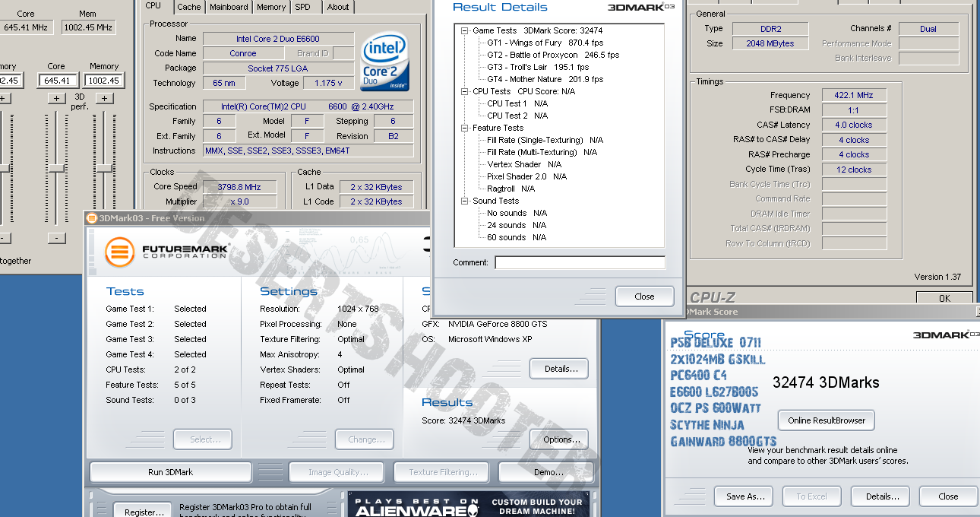
Task: Click the 3DMark03 title bar icon
Action: tap(92, 219)
